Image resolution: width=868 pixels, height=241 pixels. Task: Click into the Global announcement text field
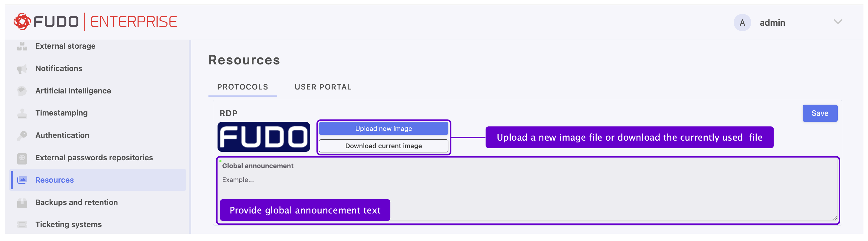(x=528, y=190)
